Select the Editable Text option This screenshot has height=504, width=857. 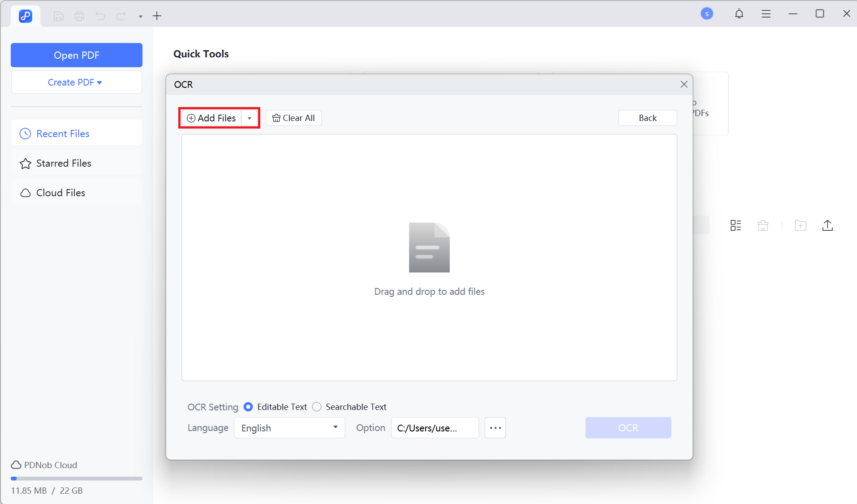tap(248, 407)
